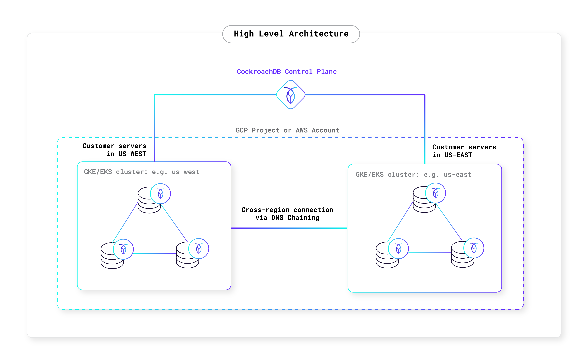Image resolution: width=588 pixels, height=364 pixels.
Task: Select the 'CockroachDB Control Plane' label
Action: (287, 71)
